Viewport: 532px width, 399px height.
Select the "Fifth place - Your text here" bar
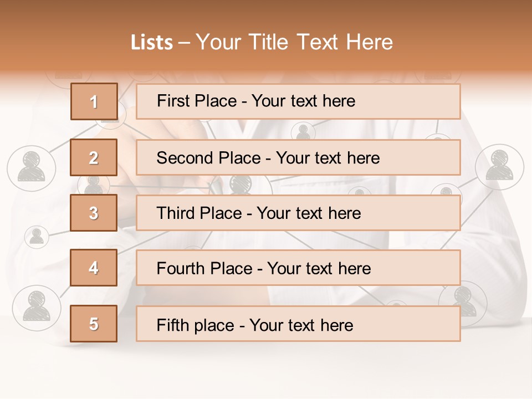[298, 324]
